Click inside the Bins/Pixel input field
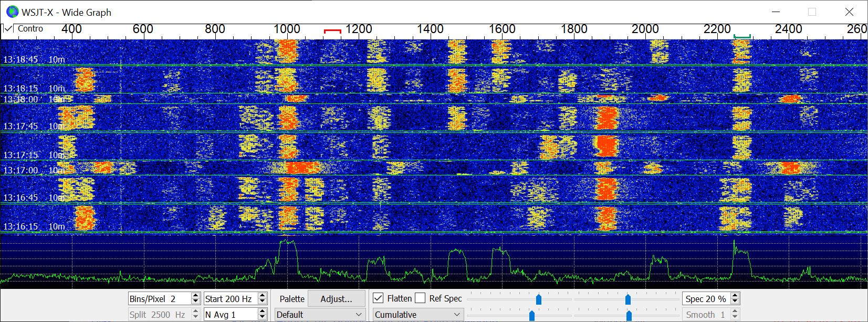868x322 pixels. [158, 299]
